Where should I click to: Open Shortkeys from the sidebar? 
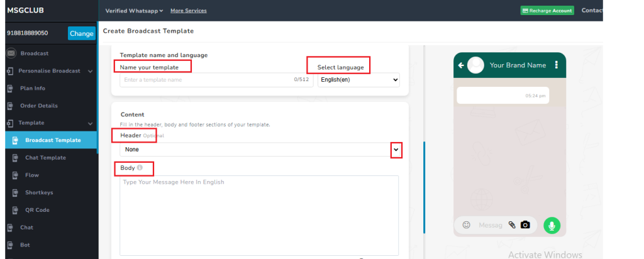(x=40, y=192)
